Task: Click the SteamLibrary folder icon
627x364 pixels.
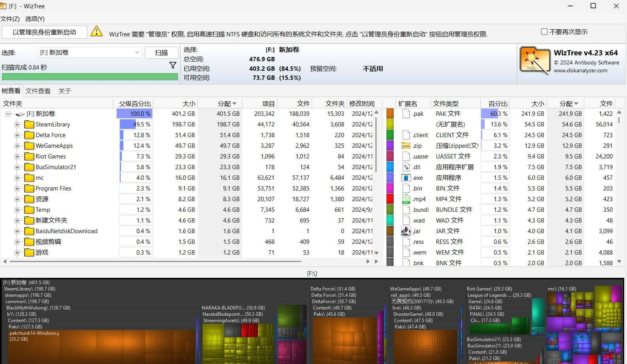Action: pos(29,124)
